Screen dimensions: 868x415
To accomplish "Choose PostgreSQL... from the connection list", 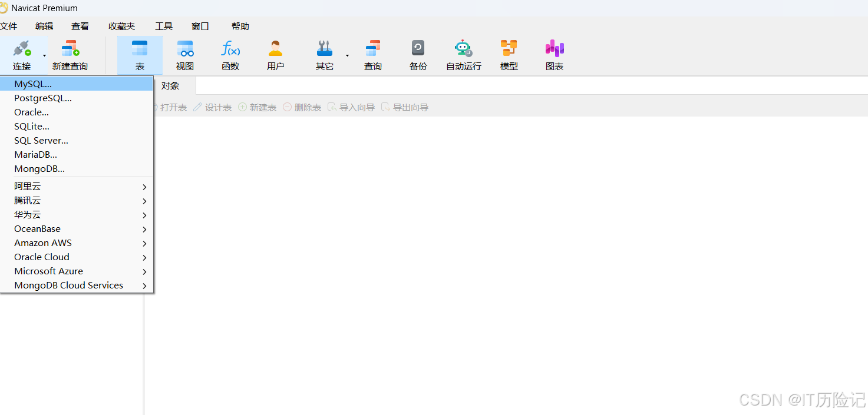I will pyautogui.click(x=77, y=98).
